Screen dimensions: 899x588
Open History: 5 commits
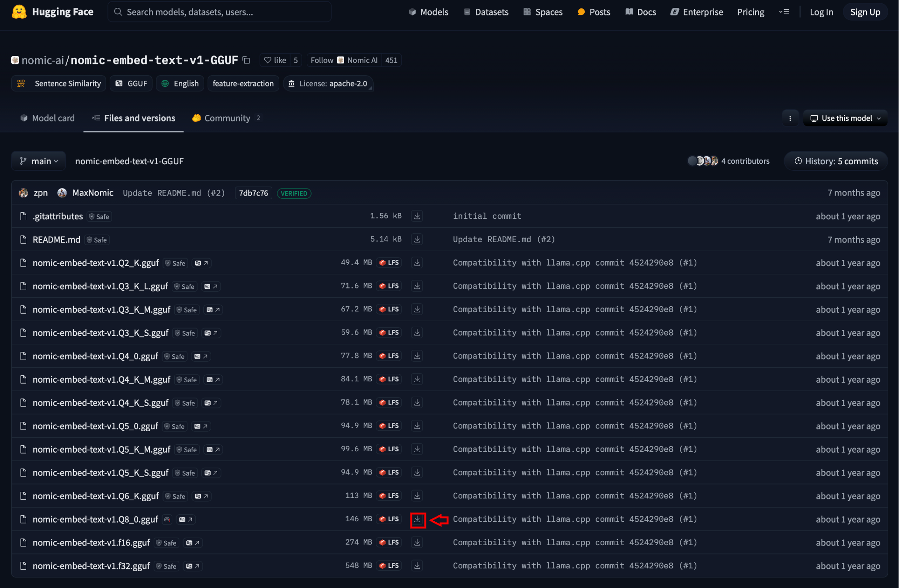click(836, 161)
